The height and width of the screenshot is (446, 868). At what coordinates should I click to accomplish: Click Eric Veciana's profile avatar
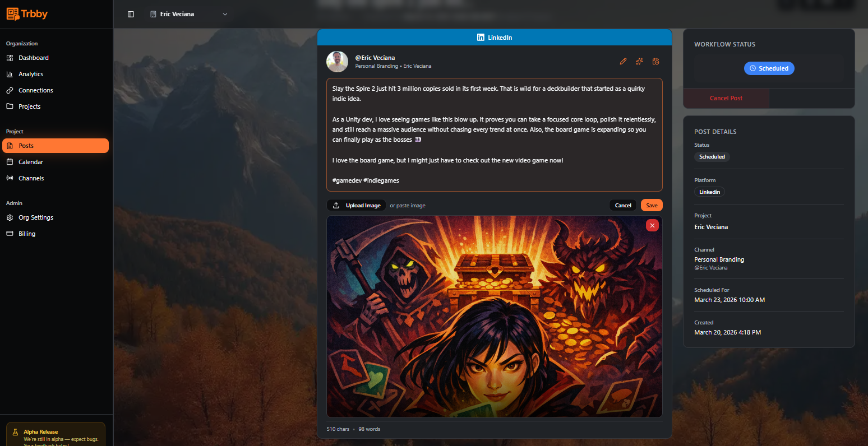(x=338, y=62)
